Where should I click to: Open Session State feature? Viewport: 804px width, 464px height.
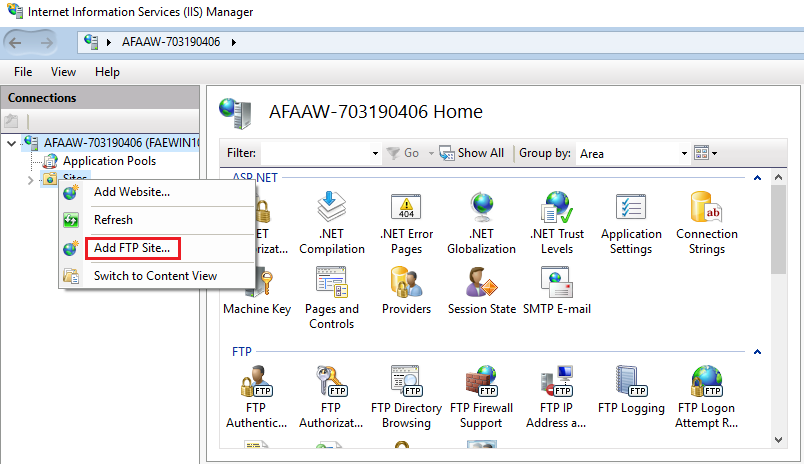(481, 291)
